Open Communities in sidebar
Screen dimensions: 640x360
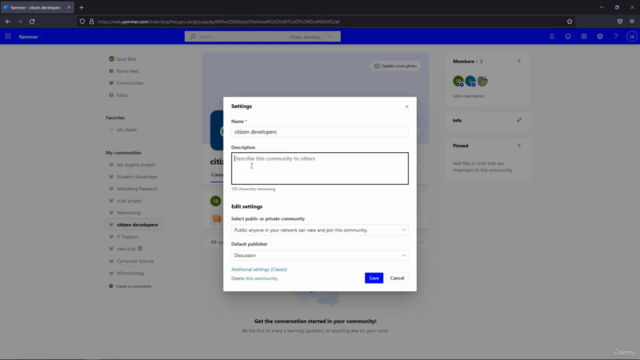click(129, 83)
